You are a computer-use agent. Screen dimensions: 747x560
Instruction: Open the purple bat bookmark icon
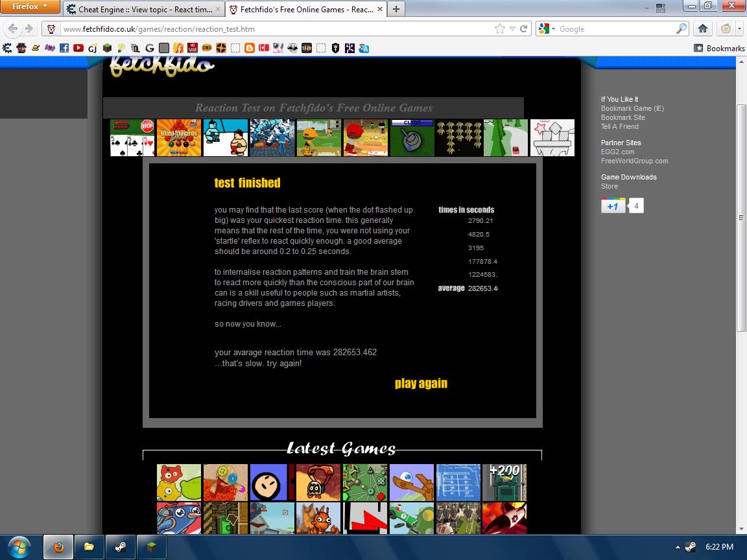click(x=49, y=48)
